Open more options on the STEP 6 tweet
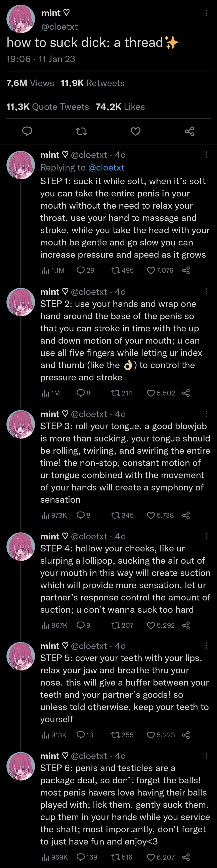Image resolution: width=217 pixels, height=868 pixels. [206, 756]
